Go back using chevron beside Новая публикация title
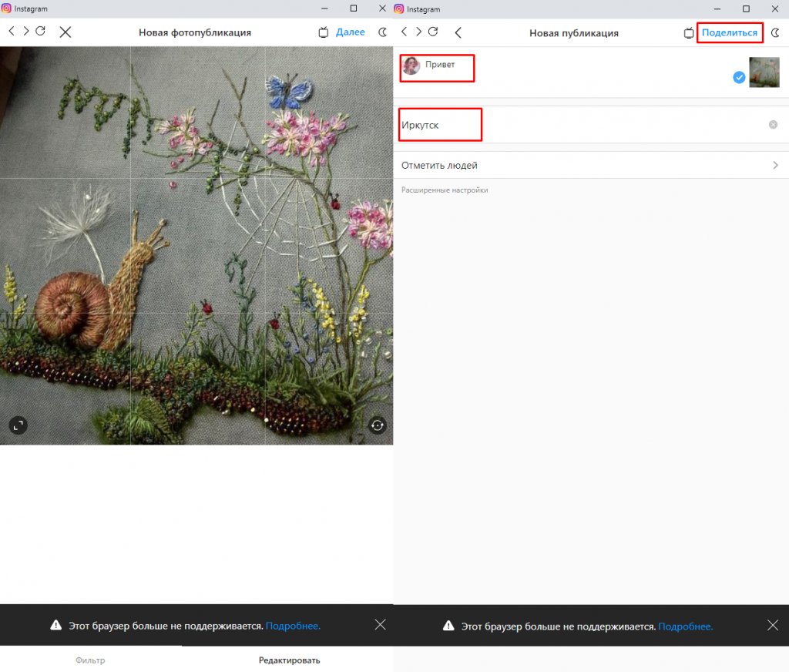Image resolution: width=789 pixels, height=672 pixels. click(458, 32)
